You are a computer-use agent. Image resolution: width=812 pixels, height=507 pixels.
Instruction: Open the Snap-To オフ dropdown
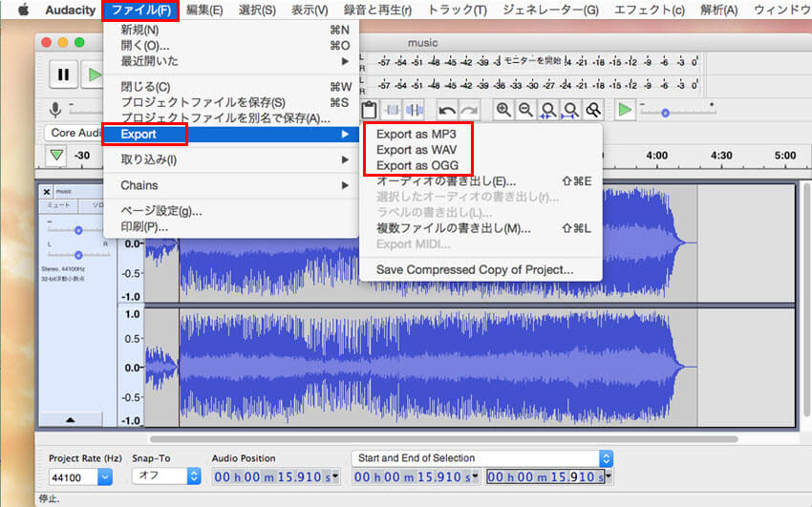click(194, 475)
